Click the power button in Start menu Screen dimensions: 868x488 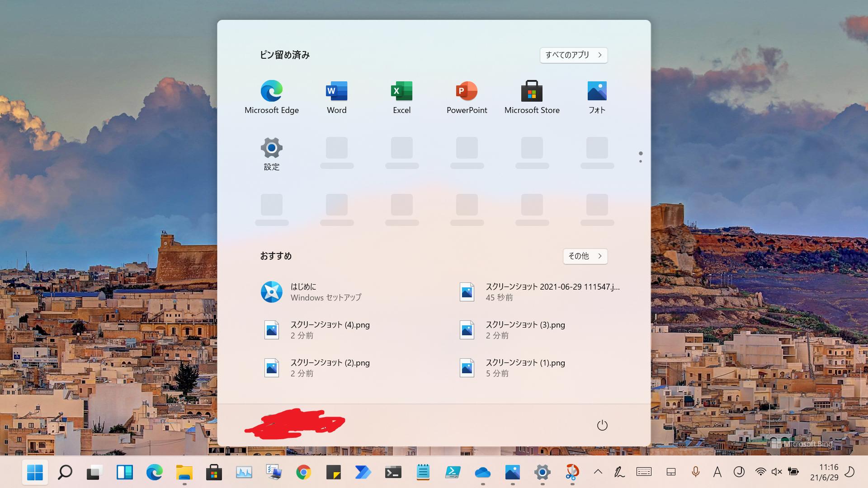coord(602,425)
